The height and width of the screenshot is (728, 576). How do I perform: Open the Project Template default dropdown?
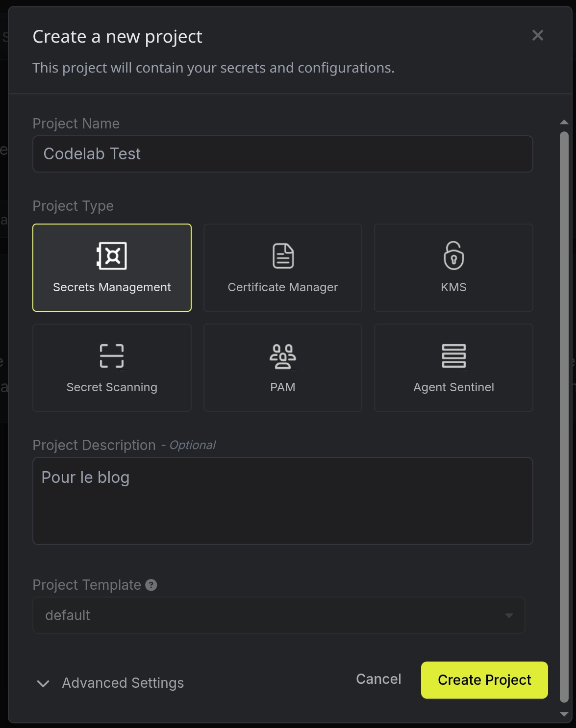point(279,615)
